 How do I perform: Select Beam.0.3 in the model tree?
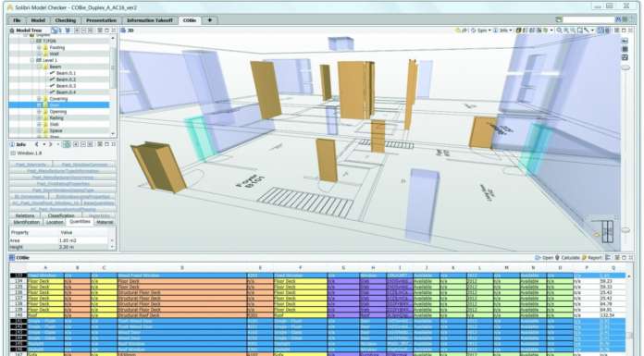point(66,86)
